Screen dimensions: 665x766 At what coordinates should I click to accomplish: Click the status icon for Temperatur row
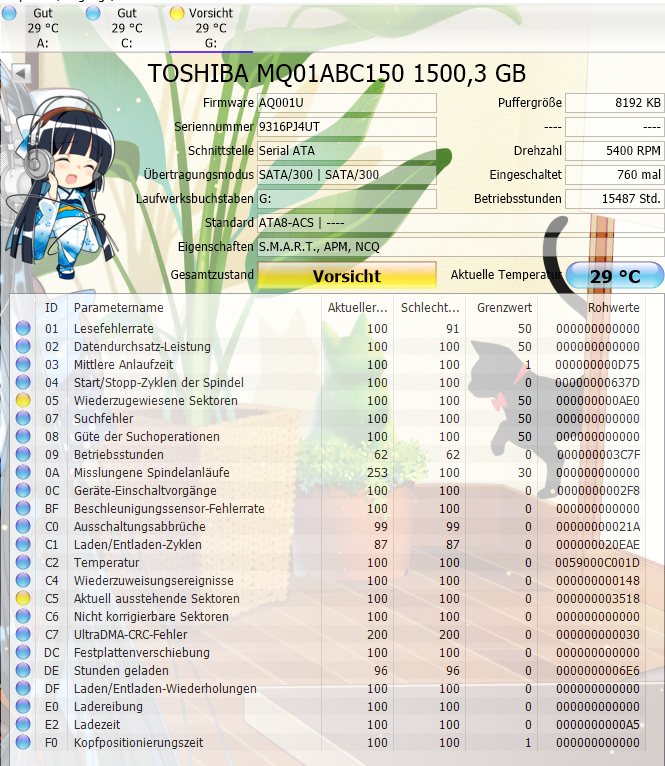click(x=23, y=562)
